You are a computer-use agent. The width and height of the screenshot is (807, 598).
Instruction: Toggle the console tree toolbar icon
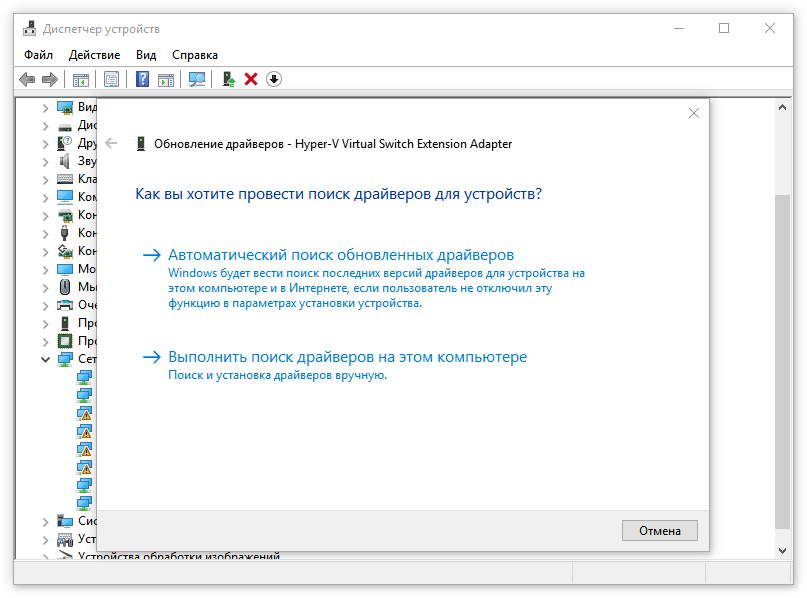81,80
